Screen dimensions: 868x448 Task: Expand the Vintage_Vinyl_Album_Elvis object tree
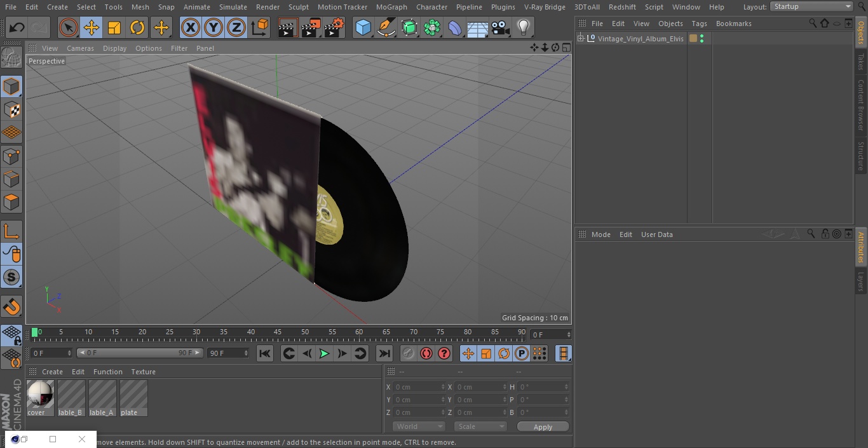point(581,39)
